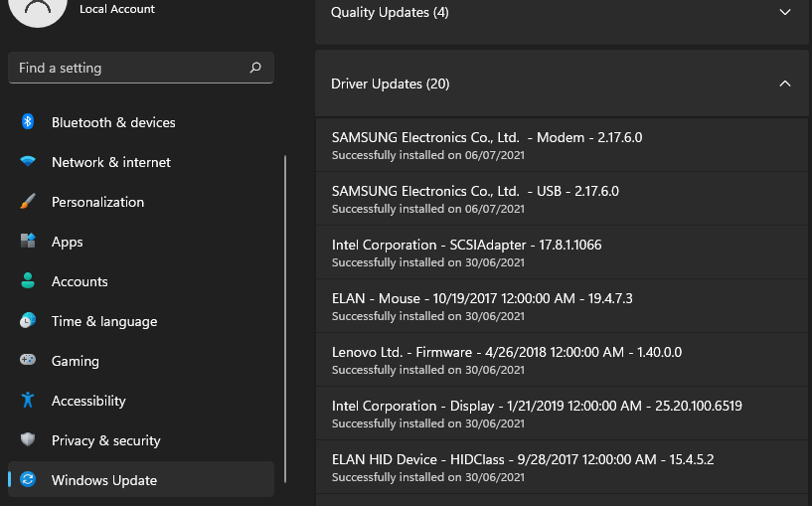Viewport: 812px width, 506px height.
Task: Click the search magnifier icon
Action: coord(255,68)
